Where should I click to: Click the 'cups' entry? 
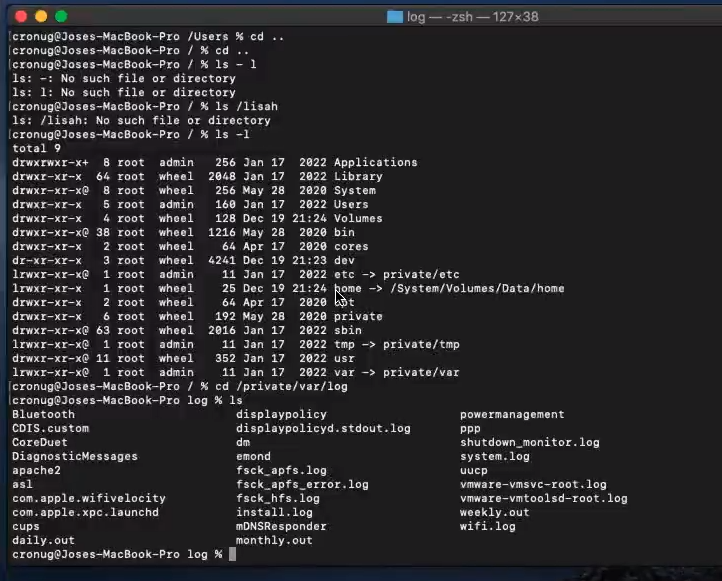[26, 527]
